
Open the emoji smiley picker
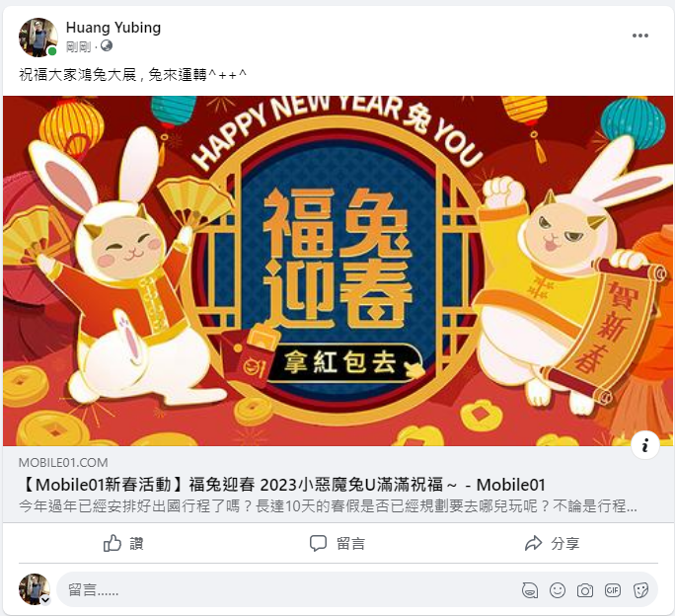pyautogui.click(x=558, y=590)
